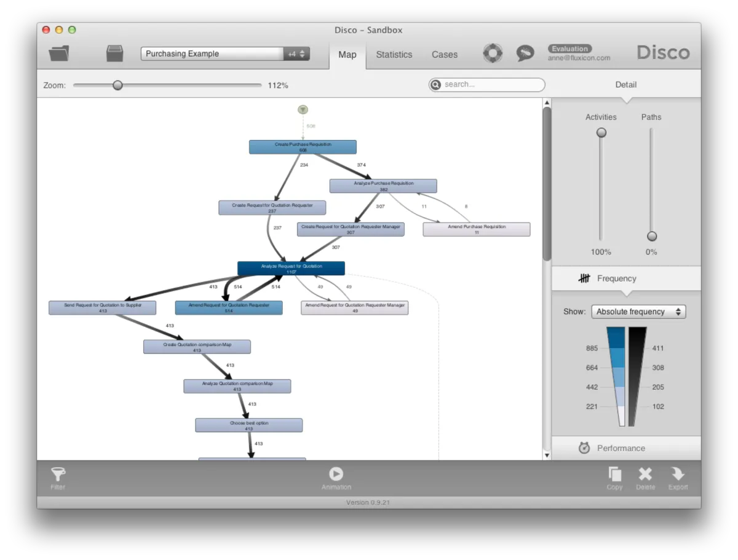Click the Disco logo
Screen dimensions: 738x560
pyautogui.click(x=663, y=52)
